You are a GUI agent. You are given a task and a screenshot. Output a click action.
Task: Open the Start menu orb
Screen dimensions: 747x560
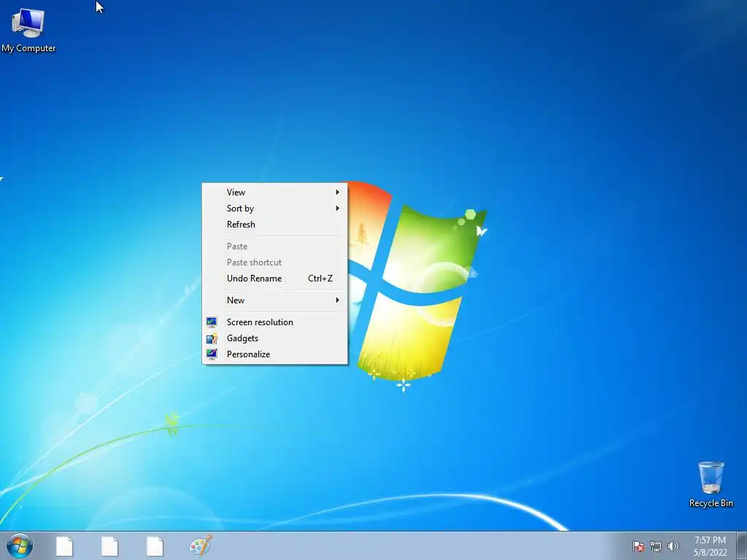click(x=20, y=545)
